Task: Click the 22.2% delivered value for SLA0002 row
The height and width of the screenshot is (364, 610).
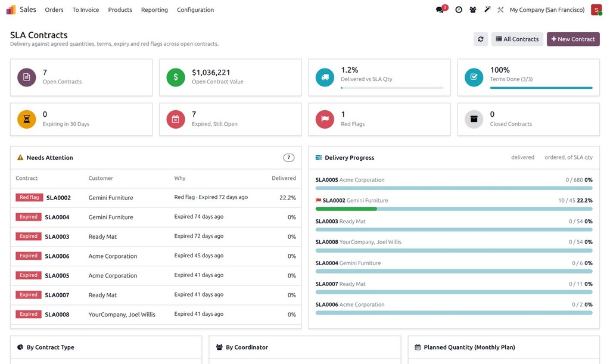Action: (x=288, y=198)
